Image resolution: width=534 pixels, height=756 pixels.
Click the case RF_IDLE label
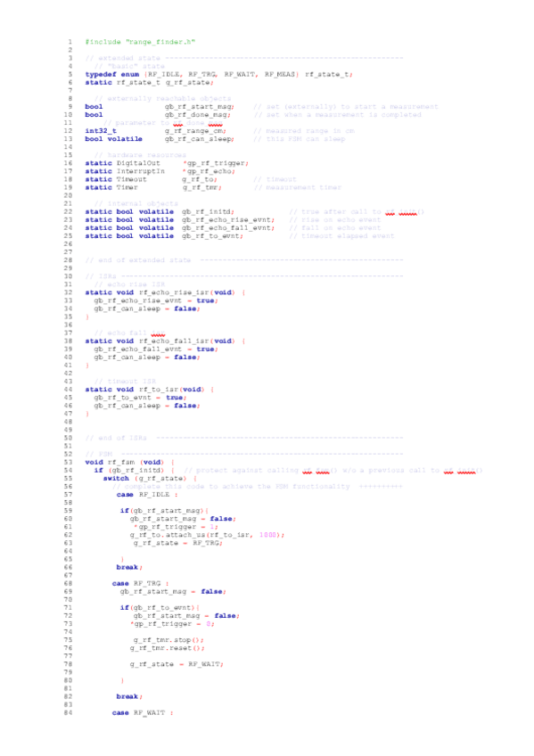147,495
